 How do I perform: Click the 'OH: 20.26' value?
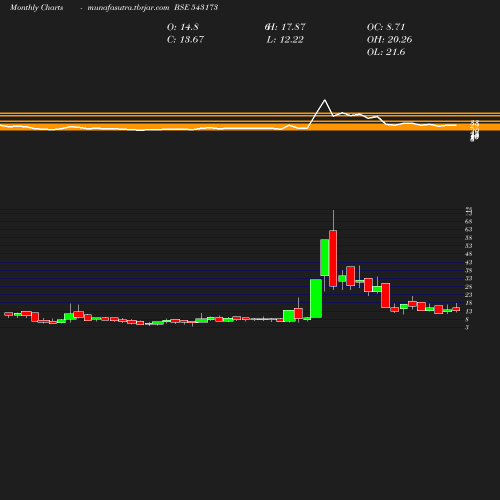389,39
